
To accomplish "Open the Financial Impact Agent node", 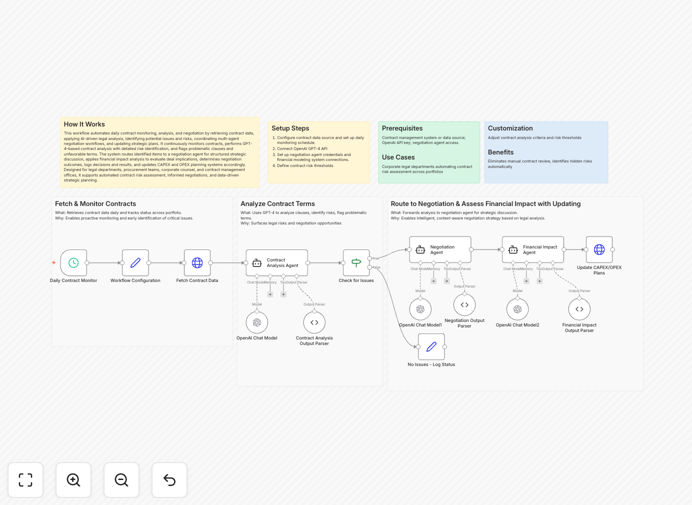I will click(x=533, y=249).
